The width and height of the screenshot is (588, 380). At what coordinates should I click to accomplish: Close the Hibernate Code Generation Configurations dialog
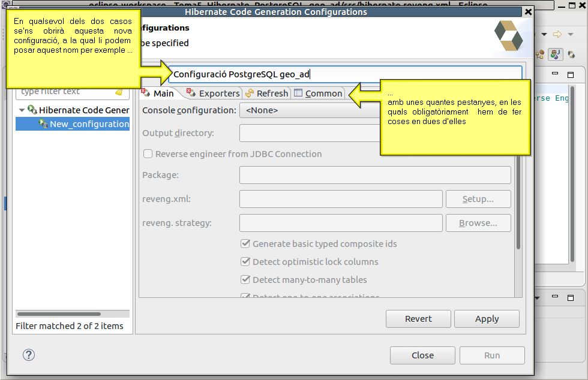pos(528,12)
